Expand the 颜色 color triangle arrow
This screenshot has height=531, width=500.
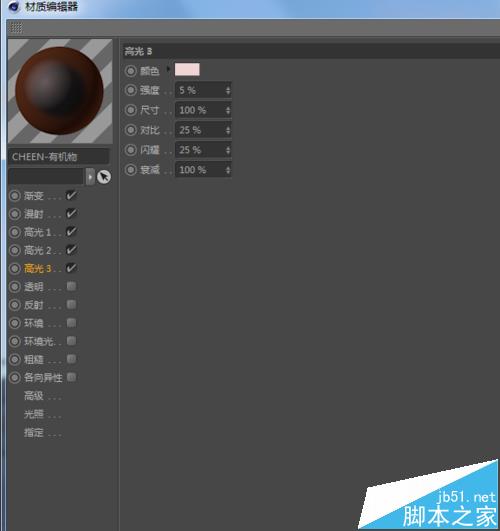168,70
